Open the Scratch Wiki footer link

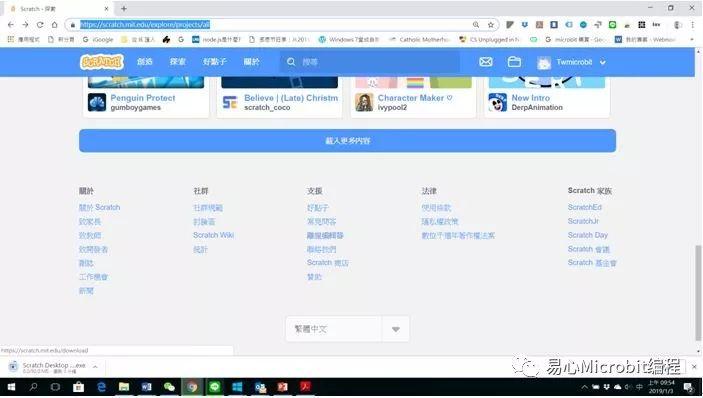(213, 235)
